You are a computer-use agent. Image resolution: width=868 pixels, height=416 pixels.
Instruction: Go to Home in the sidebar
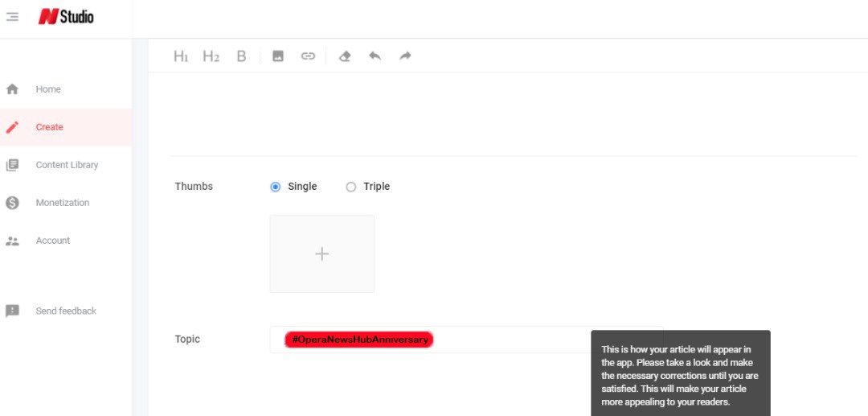pyautogui.click(x=66, y=89)
